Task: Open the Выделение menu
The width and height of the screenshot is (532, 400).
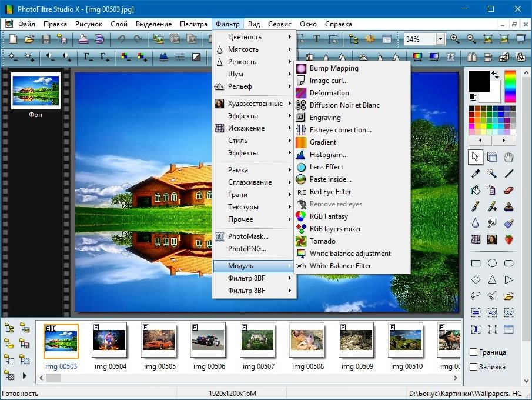Action: 153,24
